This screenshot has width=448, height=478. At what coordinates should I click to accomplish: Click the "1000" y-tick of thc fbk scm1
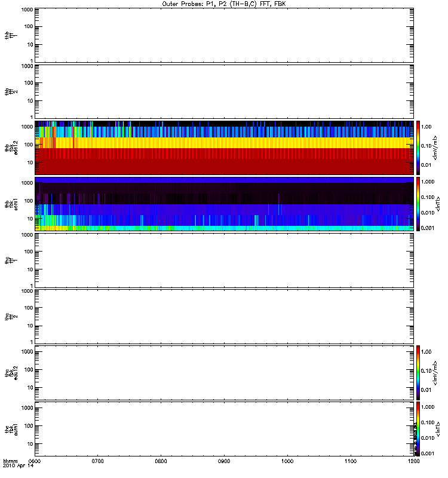click(x=27, y=407)
